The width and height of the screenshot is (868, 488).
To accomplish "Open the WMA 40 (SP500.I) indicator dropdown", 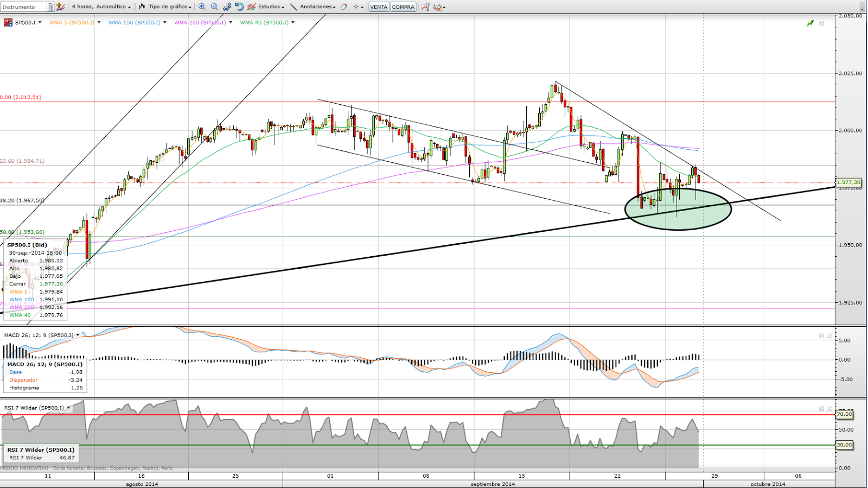I will pos(293,22).
